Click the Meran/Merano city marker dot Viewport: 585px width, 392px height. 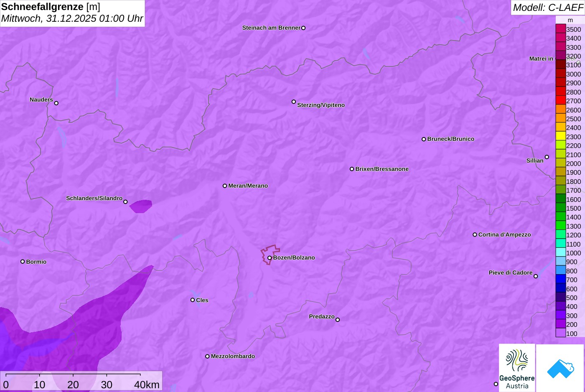(x=225, y=186)
